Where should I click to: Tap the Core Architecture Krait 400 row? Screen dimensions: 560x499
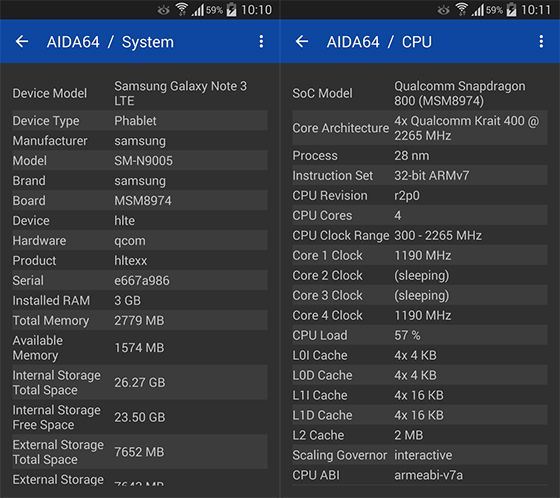419,128
